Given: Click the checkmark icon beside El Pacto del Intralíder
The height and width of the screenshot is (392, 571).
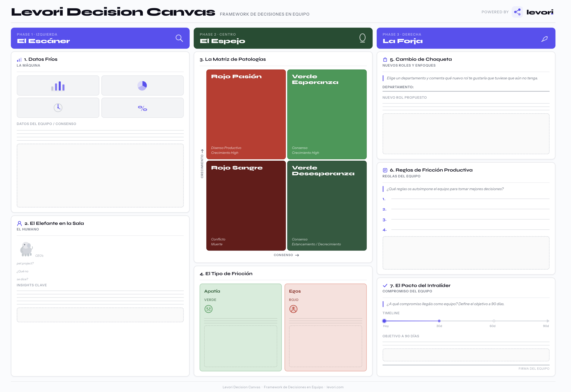Looking at the screenshot, I should tap(385, 286).
